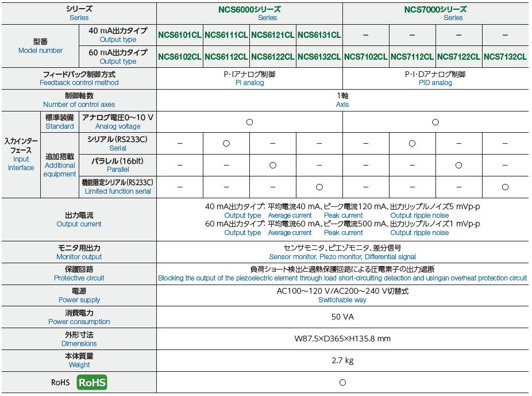Click the 出力電流 Output current header
532x396 pixels.
point(79,220)
